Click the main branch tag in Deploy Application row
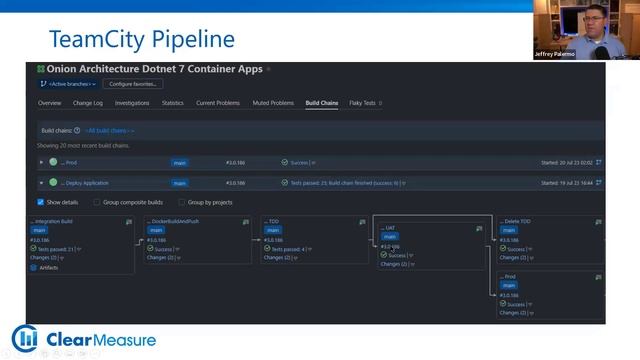This screenshot has width=640, height=360. tap(180, 183)
